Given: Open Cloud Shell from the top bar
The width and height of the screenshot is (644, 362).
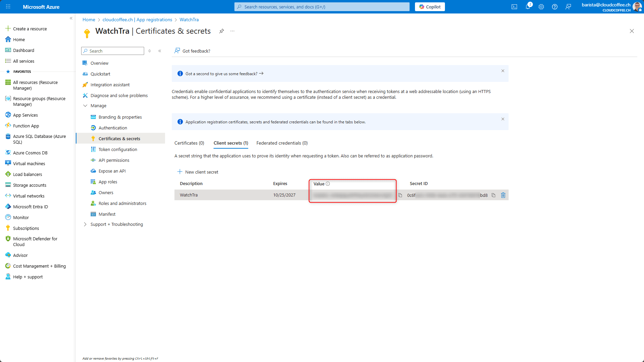Looking at the screenshot, I should [x=514, y=7].
